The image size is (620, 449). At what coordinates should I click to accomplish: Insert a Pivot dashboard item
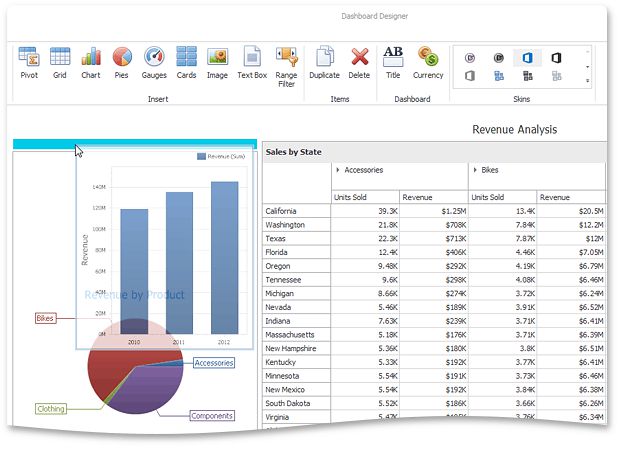tap(28, 62)
